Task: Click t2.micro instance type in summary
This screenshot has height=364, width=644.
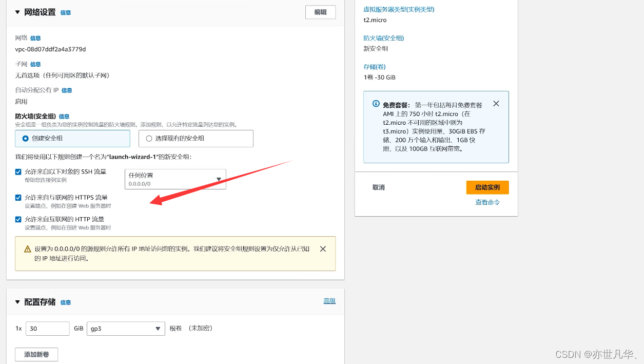Action: pyautogui.click(x=375, y=20)
